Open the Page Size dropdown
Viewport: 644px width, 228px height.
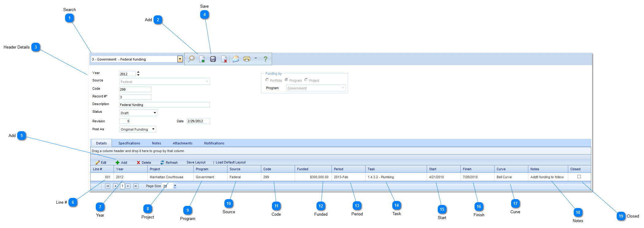point(175,186)
